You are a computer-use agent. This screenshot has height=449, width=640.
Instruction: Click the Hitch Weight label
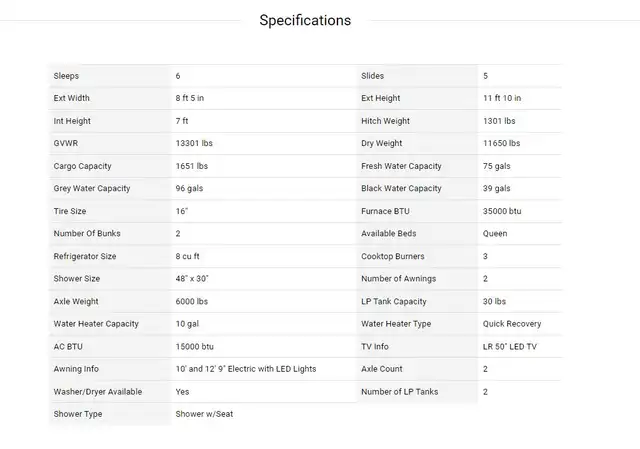385,121
